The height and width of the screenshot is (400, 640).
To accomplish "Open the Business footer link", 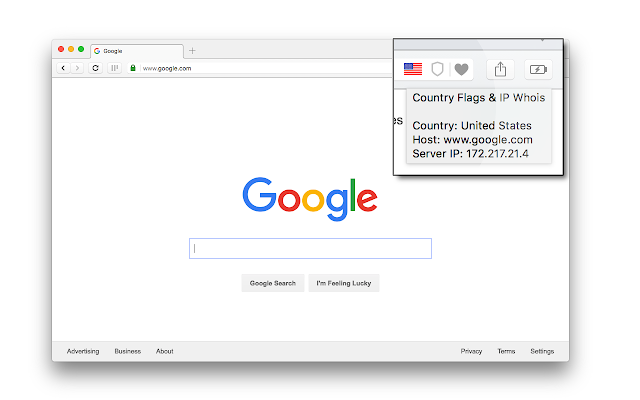I will (x=127, y=351).
